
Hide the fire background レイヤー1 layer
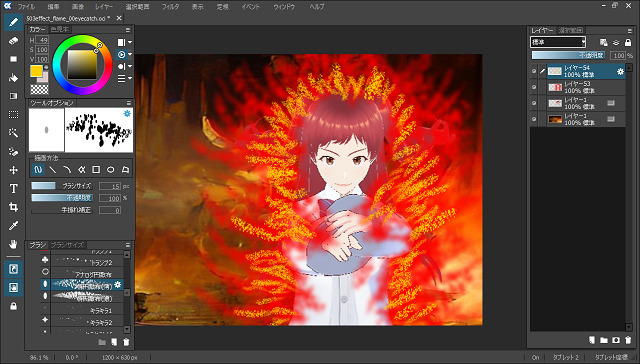point(534,119)
